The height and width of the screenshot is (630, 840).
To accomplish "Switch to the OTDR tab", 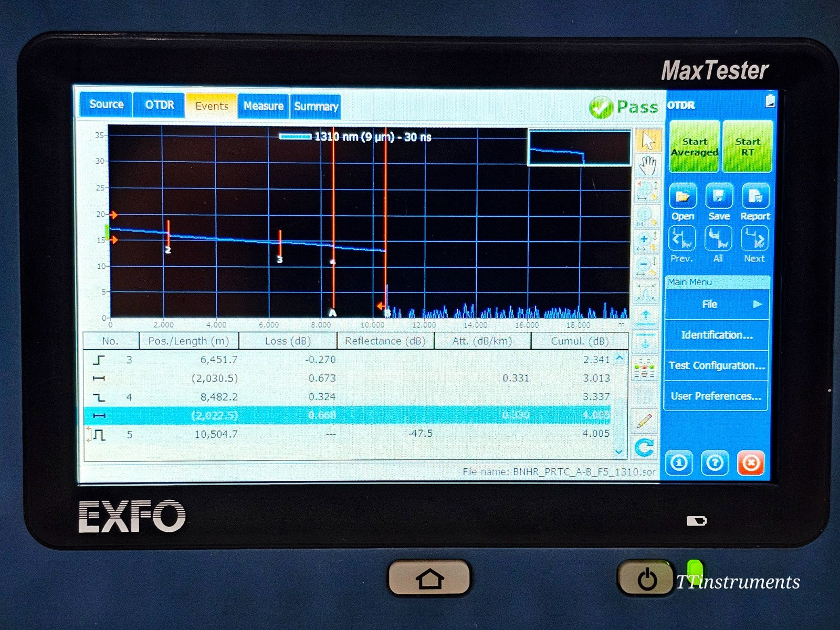I will pyautogui.click(x=159, y=105).
